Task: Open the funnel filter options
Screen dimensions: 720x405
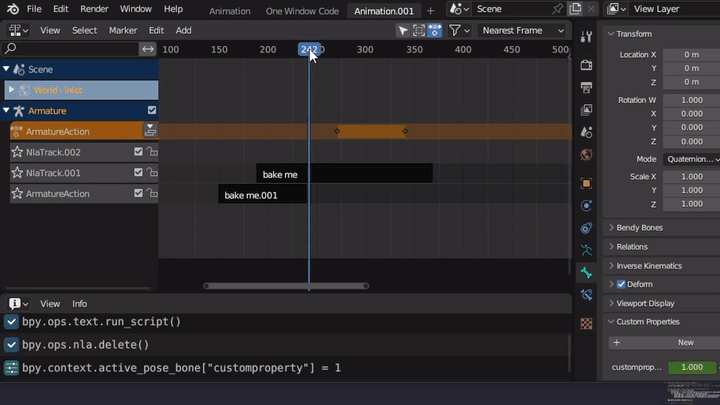Action: [455, 30]
